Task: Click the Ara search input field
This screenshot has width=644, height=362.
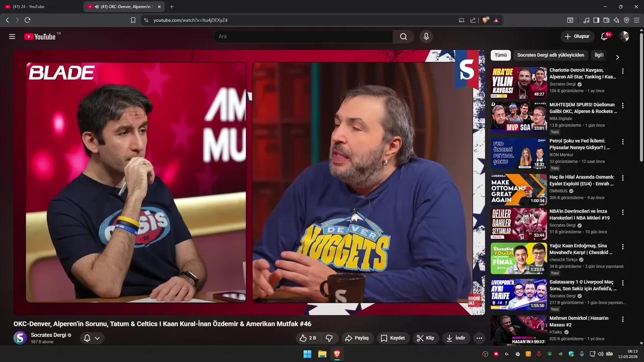Action: [303, 36]
